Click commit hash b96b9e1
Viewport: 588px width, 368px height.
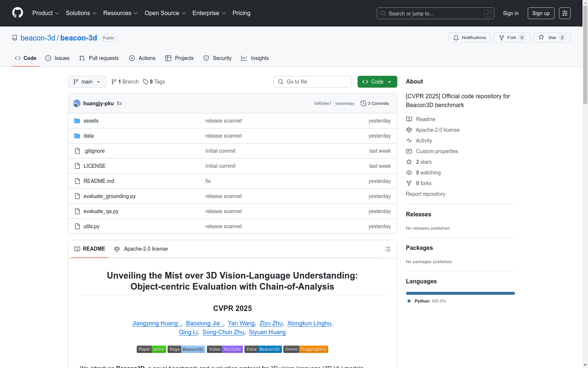(x=323, y=103)
